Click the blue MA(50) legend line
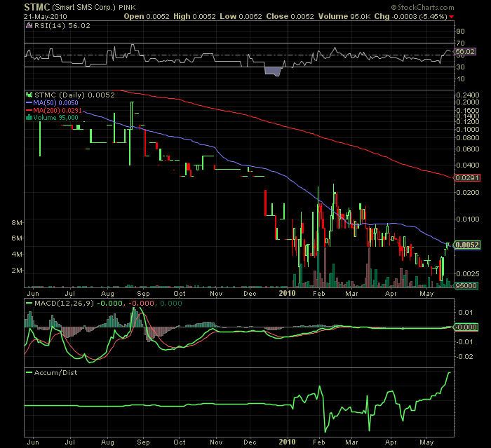Screen dimensions: 491x448 tap(29, 102)
